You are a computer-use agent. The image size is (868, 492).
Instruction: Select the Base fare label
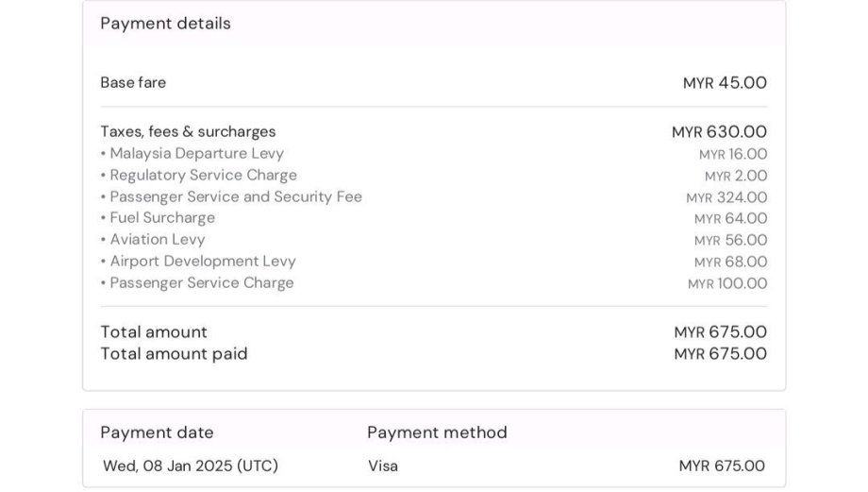[x=133, y=82]
